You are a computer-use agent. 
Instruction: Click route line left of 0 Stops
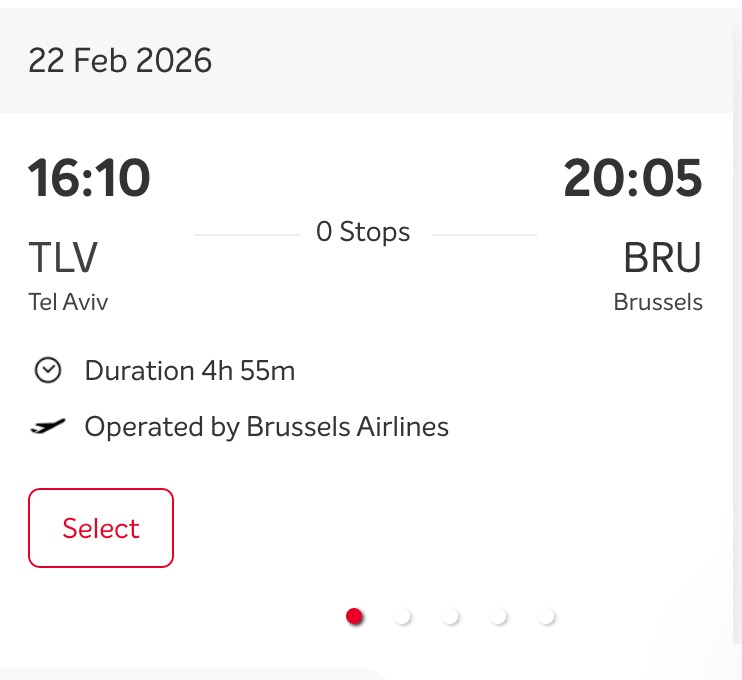coord(246,234)
